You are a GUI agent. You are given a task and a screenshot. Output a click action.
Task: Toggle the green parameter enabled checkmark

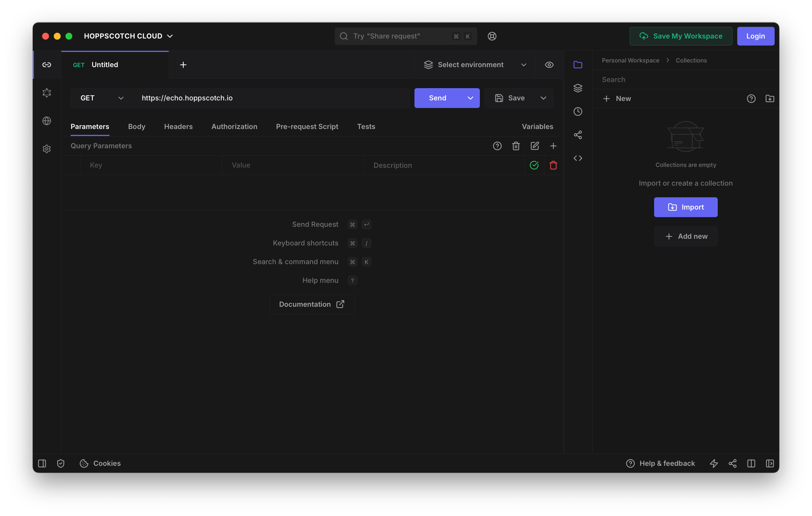[x=534, y=165]
